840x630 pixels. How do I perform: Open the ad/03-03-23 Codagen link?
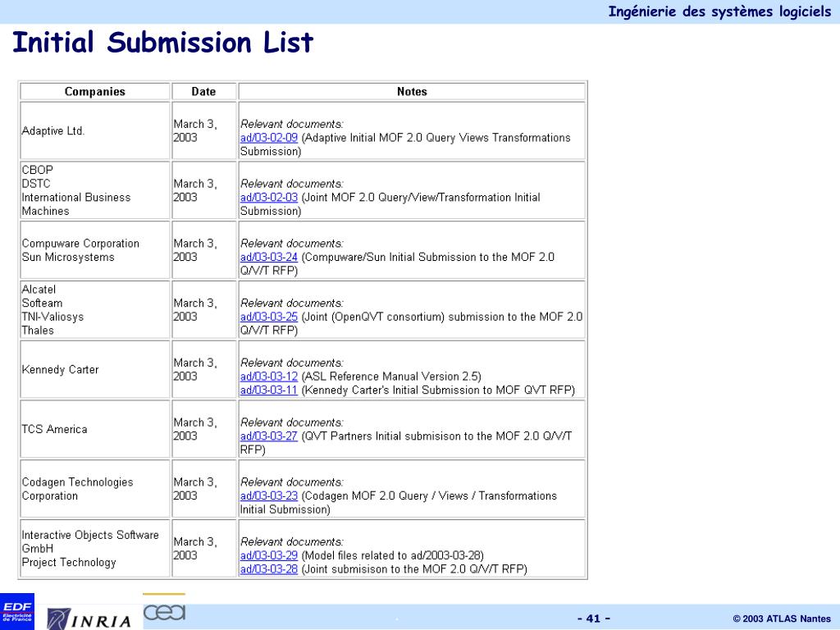tap(268, 496)
